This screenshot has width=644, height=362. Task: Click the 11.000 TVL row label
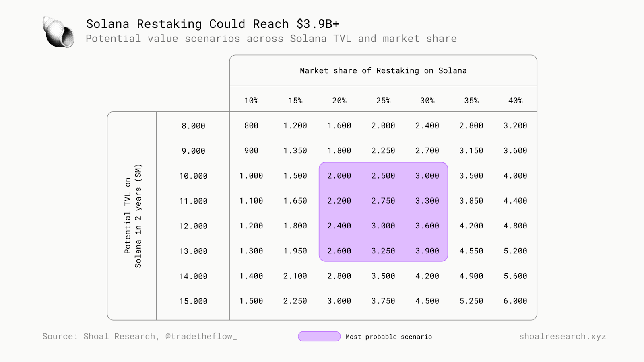pos(193,201)
